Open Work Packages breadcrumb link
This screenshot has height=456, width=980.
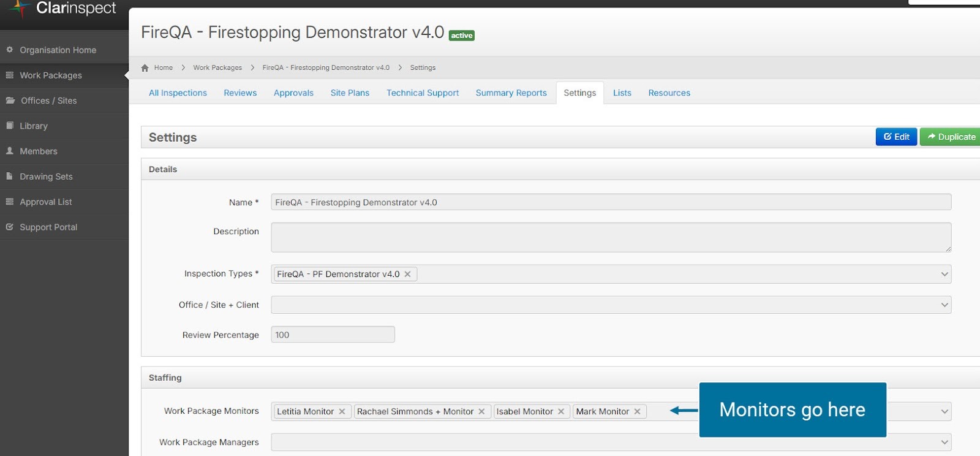[217, 68]
